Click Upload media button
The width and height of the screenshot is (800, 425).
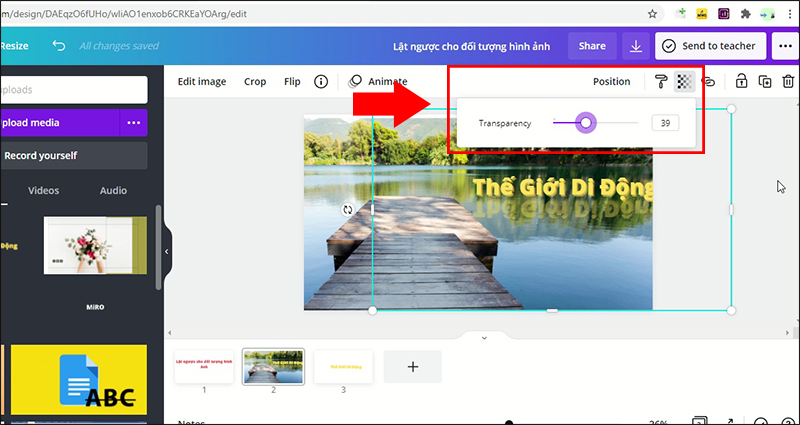pos(60,123)
